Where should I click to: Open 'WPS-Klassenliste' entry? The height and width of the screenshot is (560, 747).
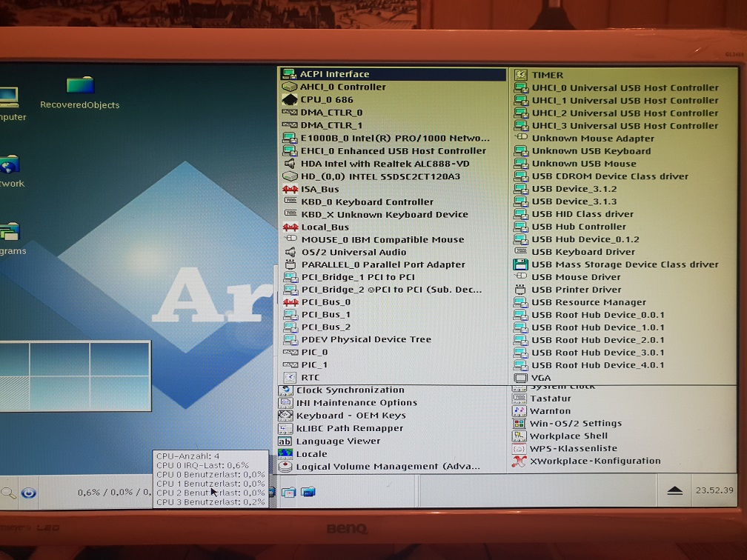pyautogui.click(x=574, y=449)
